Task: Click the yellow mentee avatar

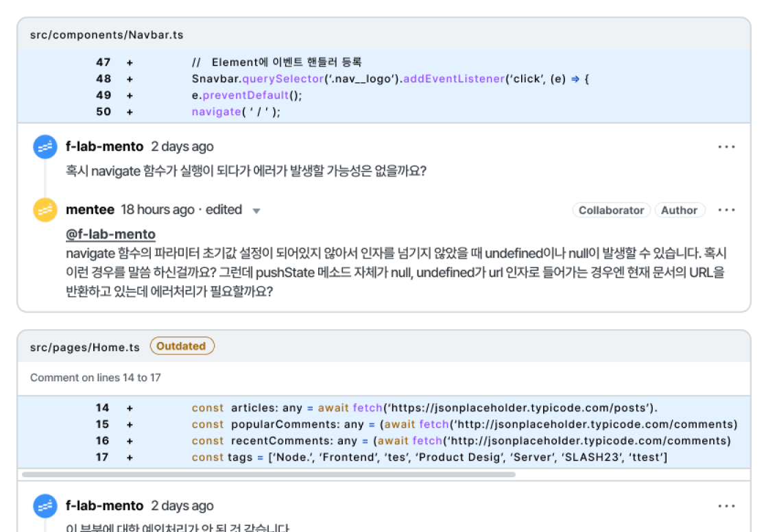Action: [45, 210]
